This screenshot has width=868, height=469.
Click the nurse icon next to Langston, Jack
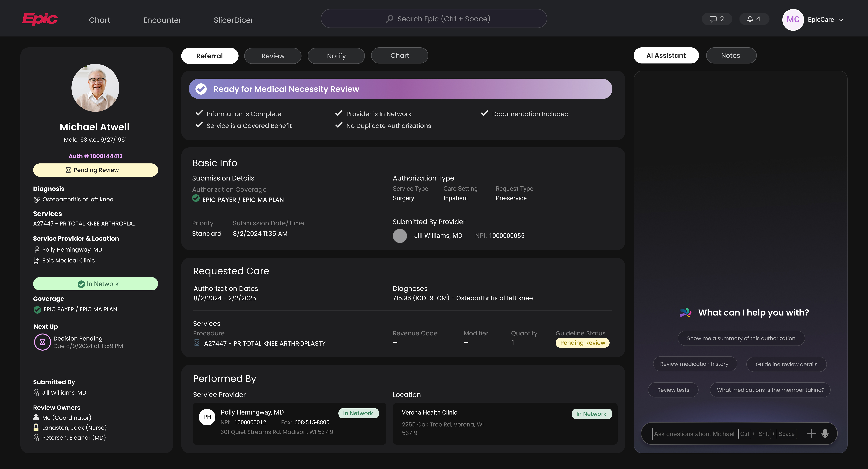[x=36, y=427]
